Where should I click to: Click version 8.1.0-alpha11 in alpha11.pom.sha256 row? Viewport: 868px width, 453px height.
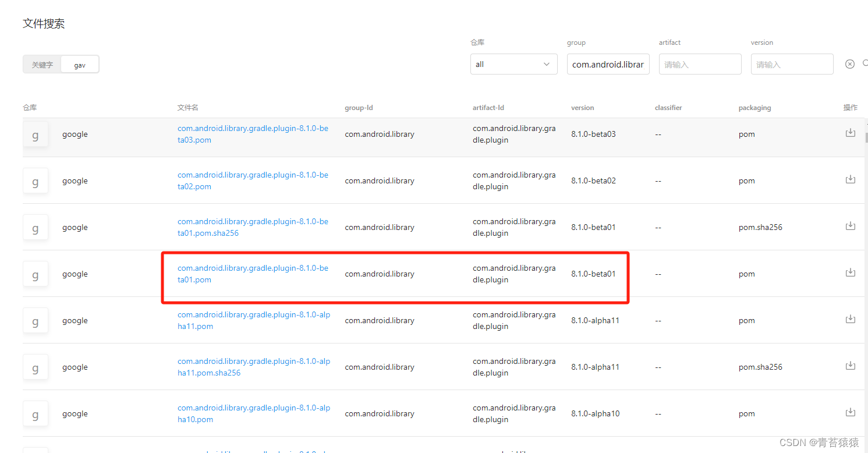pyautogui.click(x=596, y=367)
